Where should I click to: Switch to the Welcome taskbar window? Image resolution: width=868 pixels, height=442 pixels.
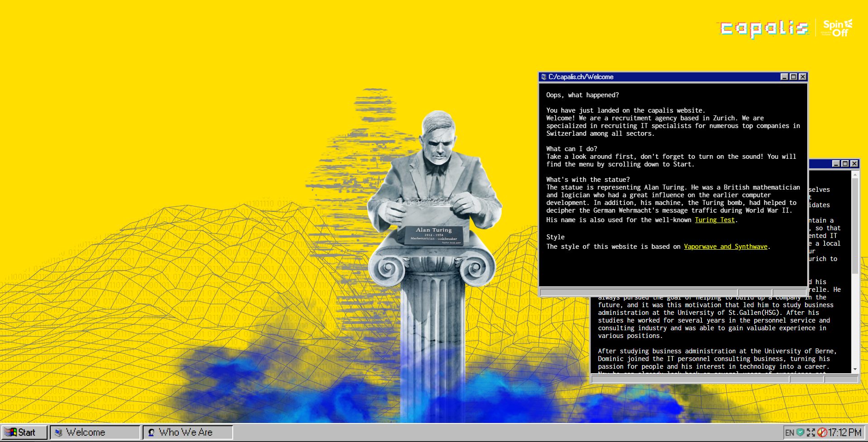pos(95,432)
